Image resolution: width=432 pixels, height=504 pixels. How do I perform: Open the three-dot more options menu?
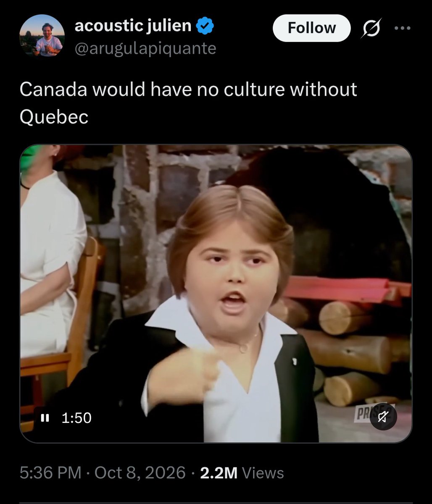point(403,29)
